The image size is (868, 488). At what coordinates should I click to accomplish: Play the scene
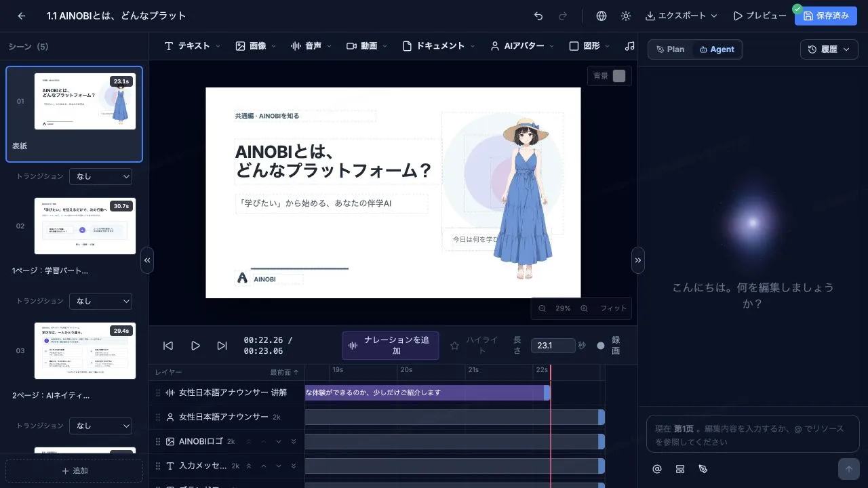[195, 346]
